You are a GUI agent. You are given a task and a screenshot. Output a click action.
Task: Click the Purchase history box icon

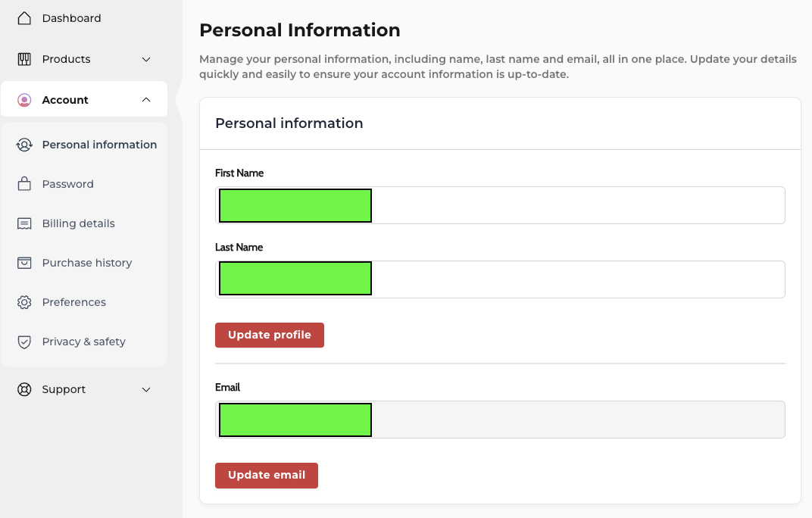(24, 263)
